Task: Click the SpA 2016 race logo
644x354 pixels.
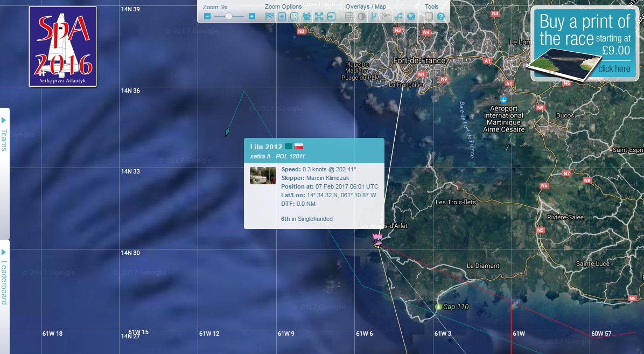Action: click(63, 46)
